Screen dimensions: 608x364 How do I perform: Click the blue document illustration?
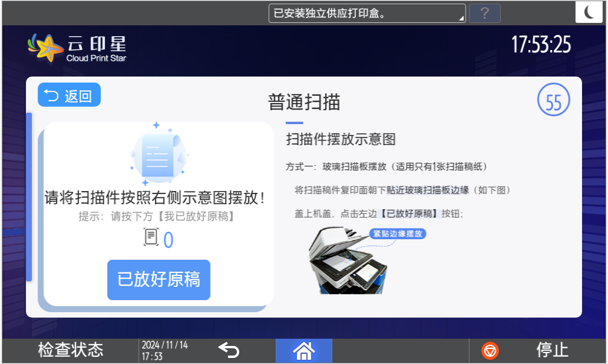click(158, 154)
